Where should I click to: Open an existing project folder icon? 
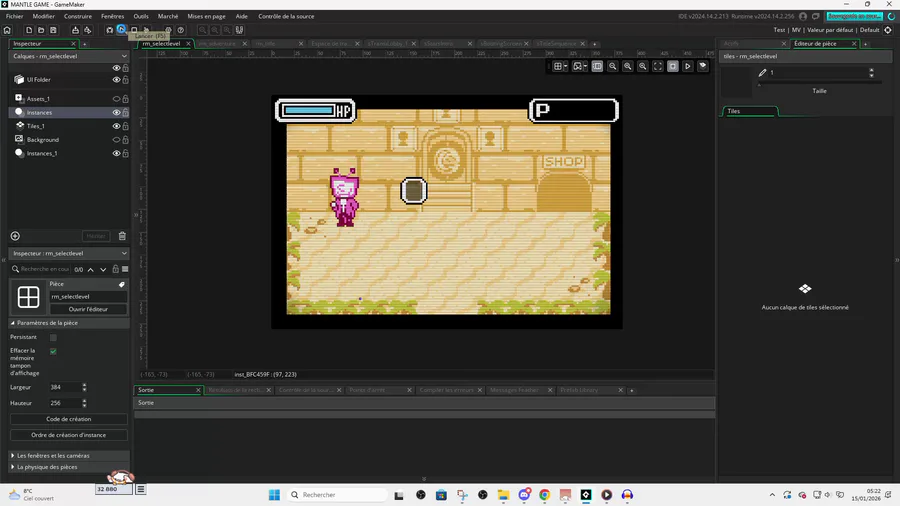(41, 30)
